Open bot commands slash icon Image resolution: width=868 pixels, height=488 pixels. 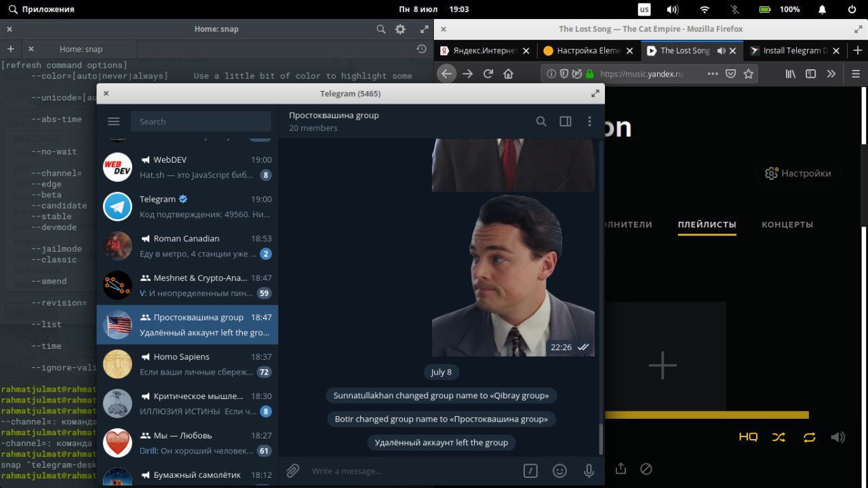click(530, 470)
